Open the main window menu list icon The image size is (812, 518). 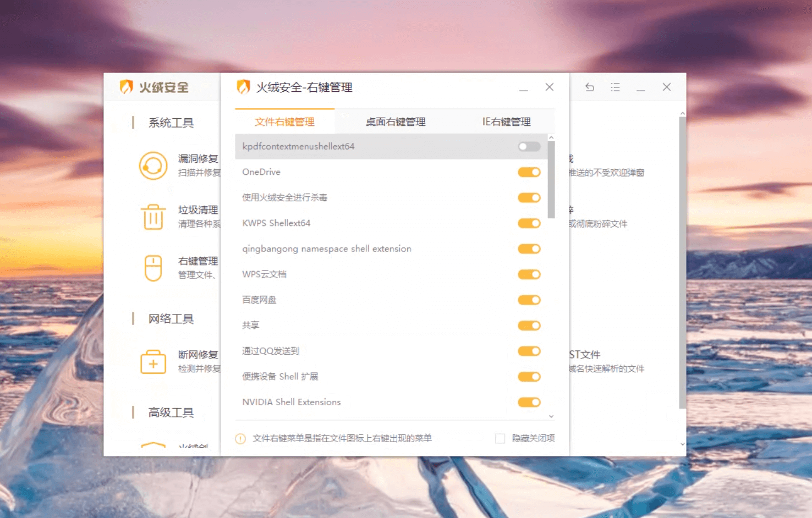click(x=615, y=87)
